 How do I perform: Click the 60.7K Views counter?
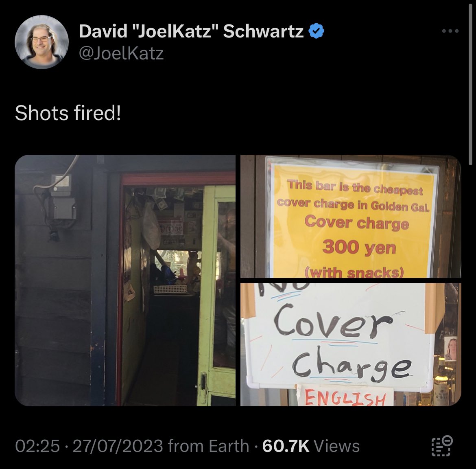(311, 446)
